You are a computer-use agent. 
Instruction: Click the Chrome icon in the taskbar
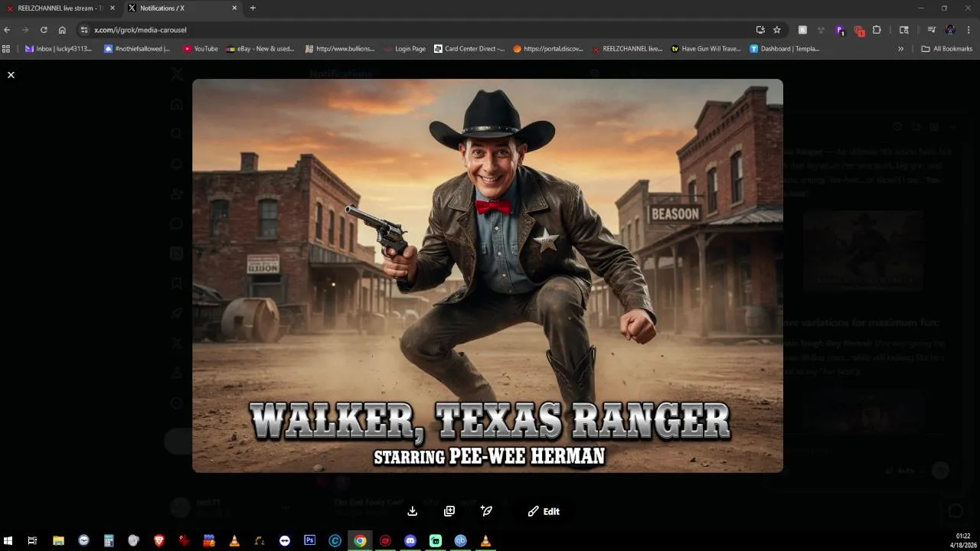point(360,540)
